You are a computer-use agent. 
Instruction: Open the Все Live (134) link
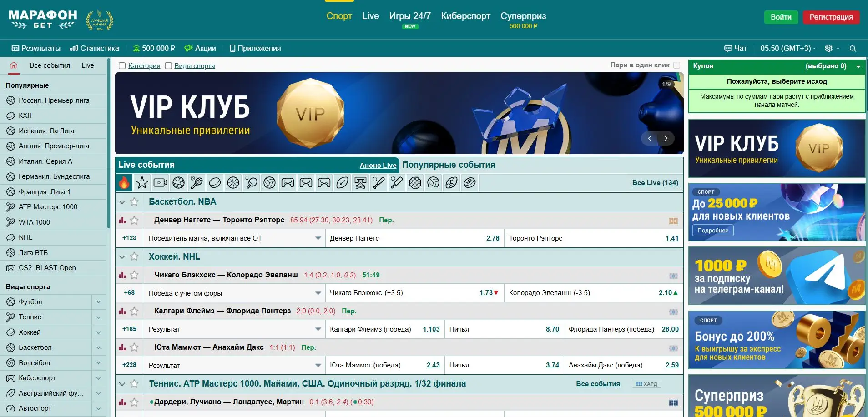[x=655, y=183]
